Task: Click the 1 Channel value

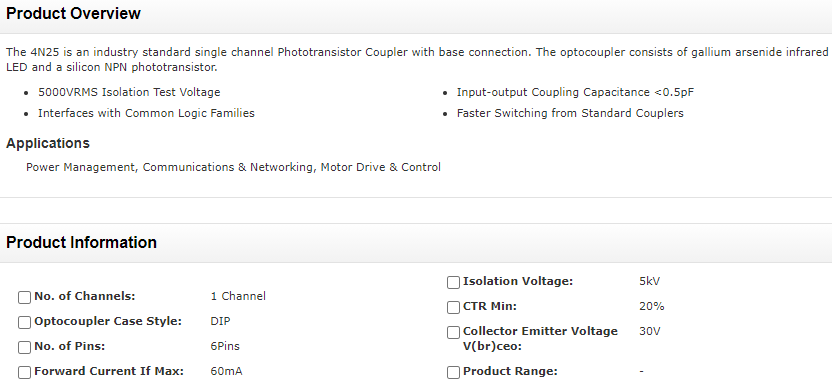Action: pyautogui.click(x=238, y=296)
